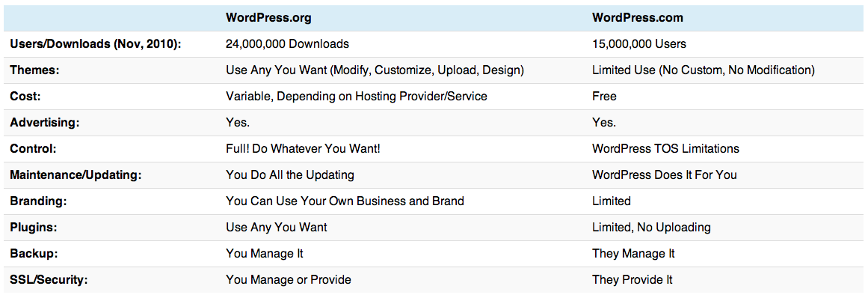Click Variable, Depending on Hosting Provider/Service text
Image resolution: width=868 pixels, height=295 pixels.
[x=357, y=97]
